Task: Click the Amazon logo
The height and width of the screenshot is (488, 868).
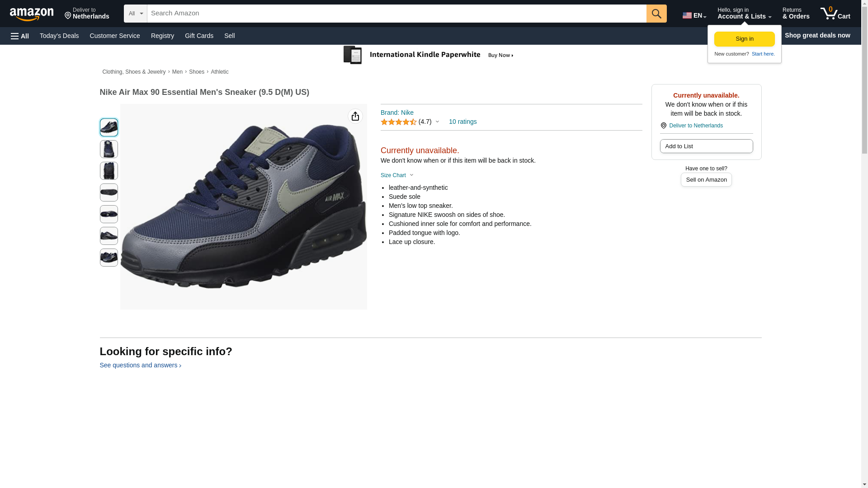Action: [32, 14]
